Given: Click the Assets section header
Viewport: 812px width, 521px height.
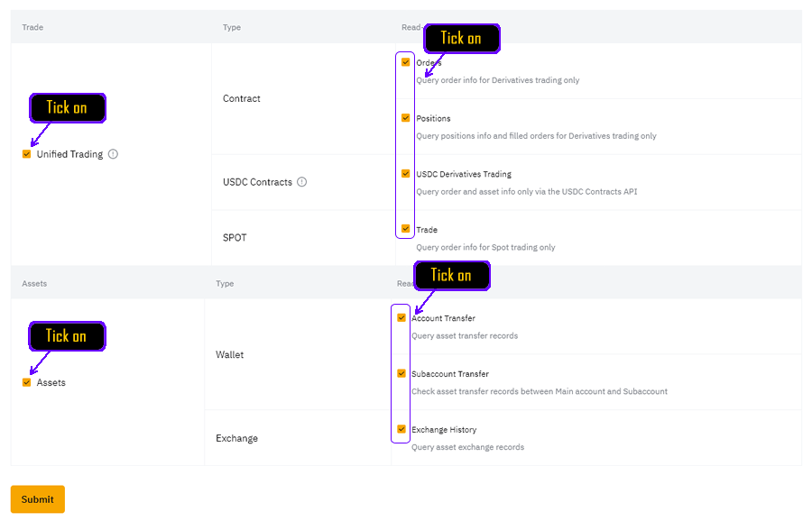Looking at the screenshot, I should tap(33, 283).
